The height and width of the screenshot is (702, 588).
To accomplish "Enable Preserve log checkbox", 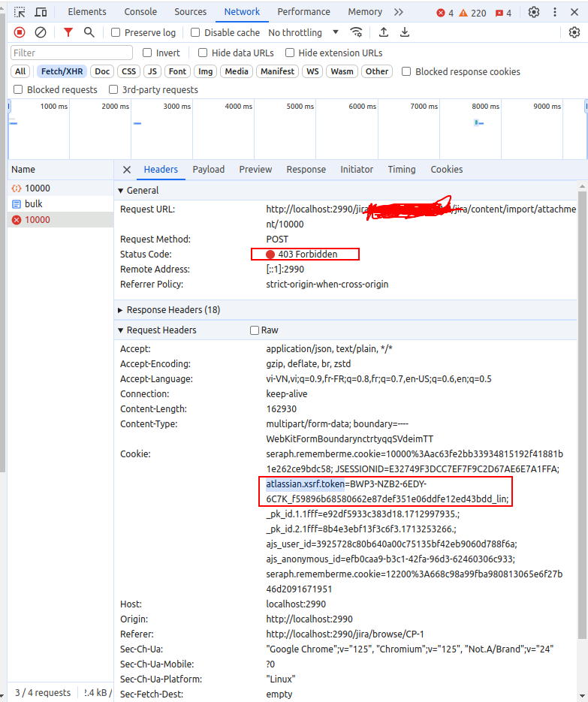I will click(x=116, y=32).
